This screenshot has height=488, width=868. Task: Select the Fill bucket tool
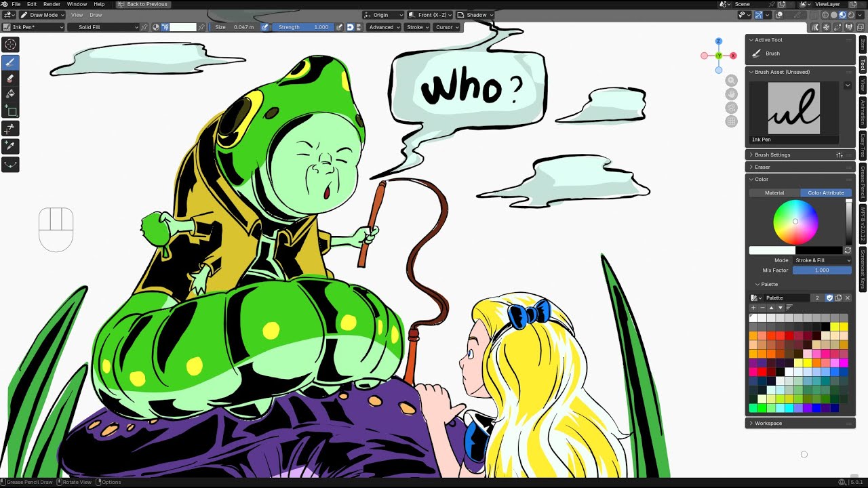tap(11, 94)
